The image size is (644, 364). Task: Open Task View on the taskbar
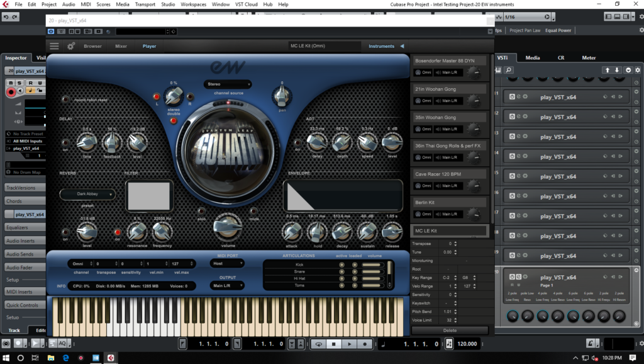pos(35,358)
